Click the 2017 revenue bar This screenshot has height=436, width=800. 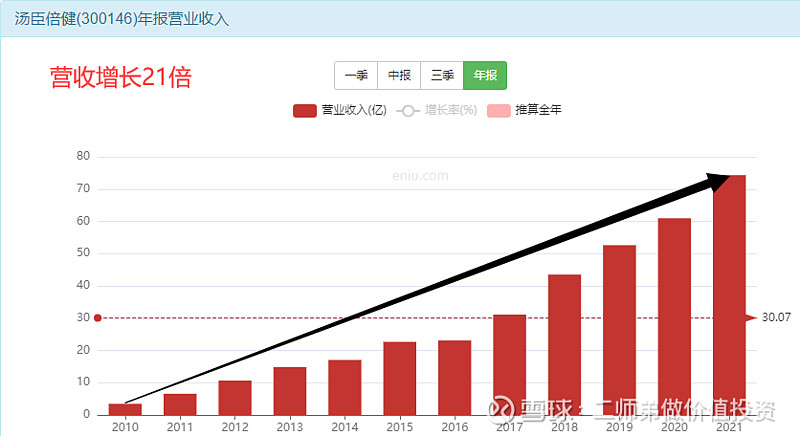point(510,365)
